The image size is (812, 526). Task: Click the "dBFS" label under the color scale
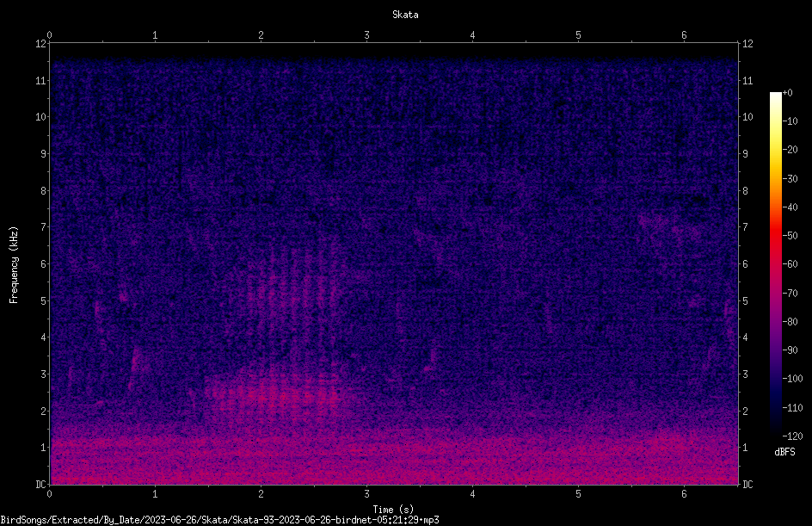pos(784,452)
